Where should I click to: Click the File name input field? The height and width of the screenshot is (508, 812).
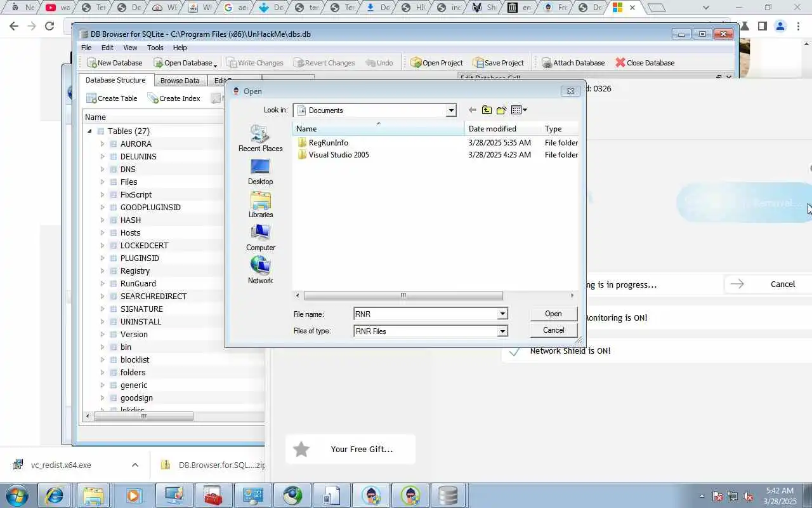click(x=426, y=314)
